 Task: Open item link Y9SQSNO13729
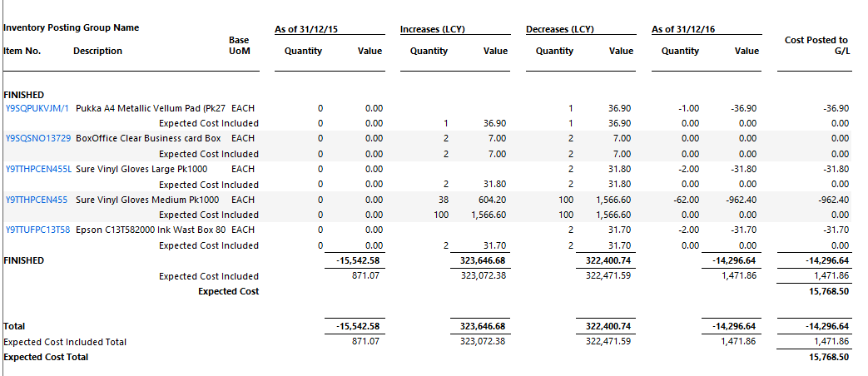pyautogui.click(x=38, y=138)
